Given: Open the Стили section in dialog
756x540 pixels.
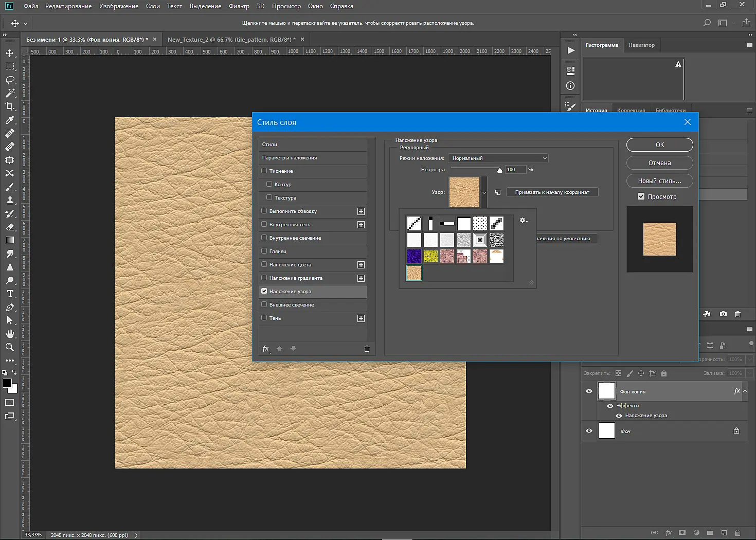Looking at the screenshot, I should point(313,145).
